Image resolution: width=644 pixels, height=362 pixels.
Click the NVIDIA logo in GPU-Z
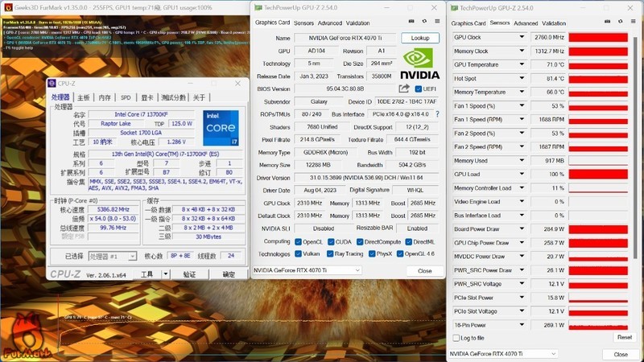pyautogui.click(x=419, y=63)
